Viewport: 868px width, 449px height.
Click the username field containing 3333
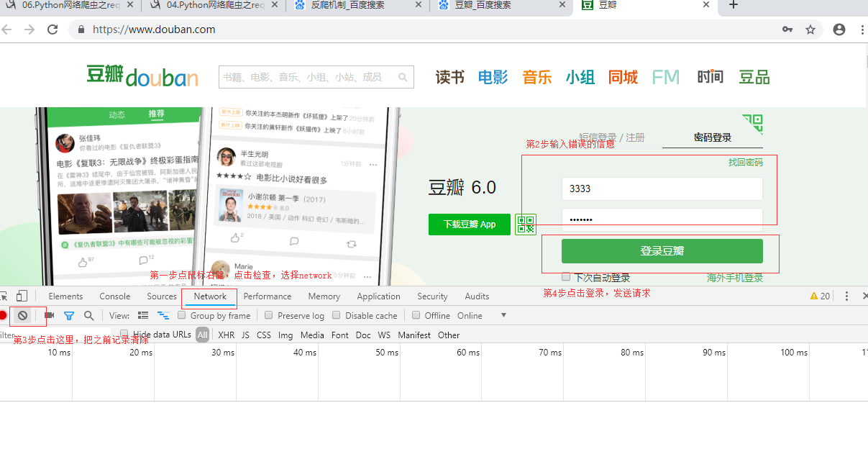[x=662, y=189]
